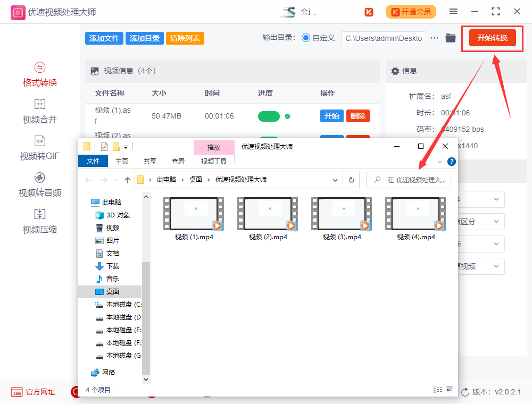Click the 添加文件 add file button
Image resolution: width=532 pixels, height=404 pixels.
point(104,38)
